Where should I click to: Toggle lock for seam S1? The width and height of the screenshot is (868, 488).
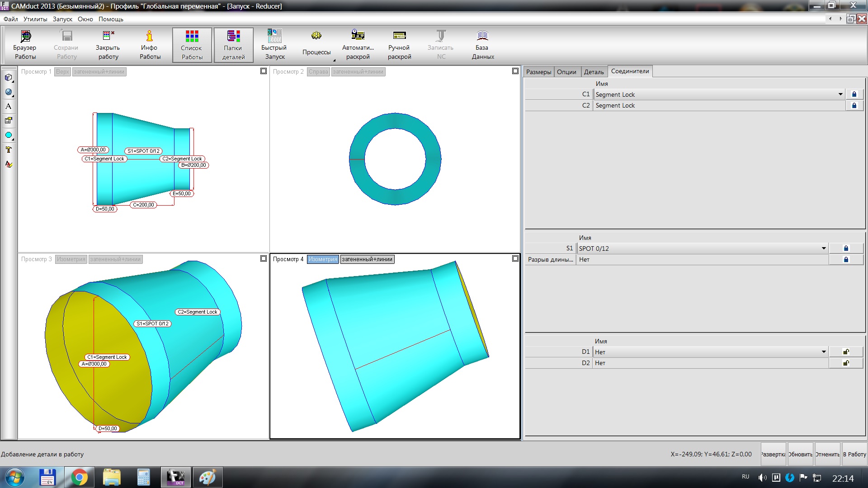click(846, 249)
